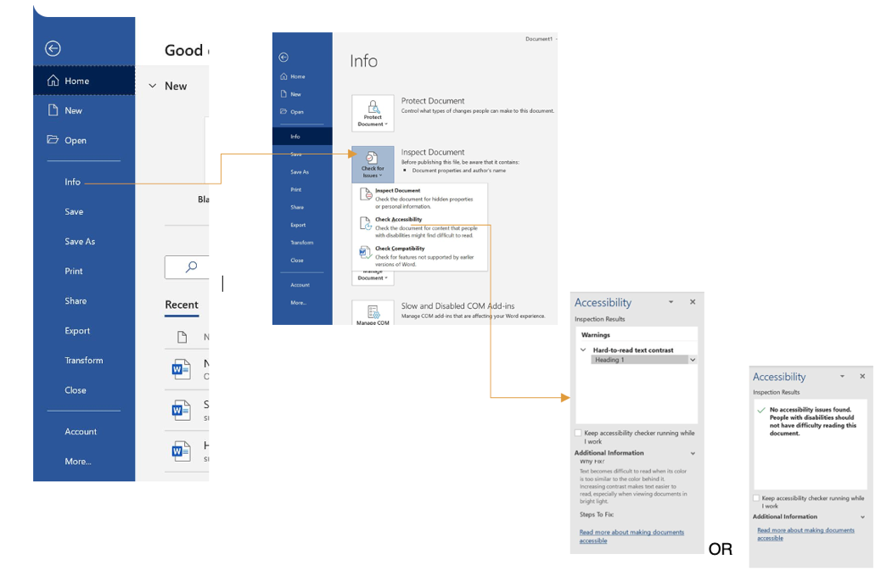The image size is (881, 588).
Task: Click the Home icon in the small Info sidebar
Action: point(283,76)
